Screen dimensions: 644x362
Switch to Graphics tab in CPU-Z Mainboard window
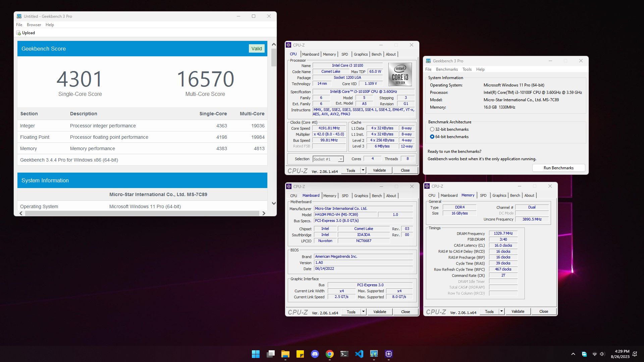point(361,196)
